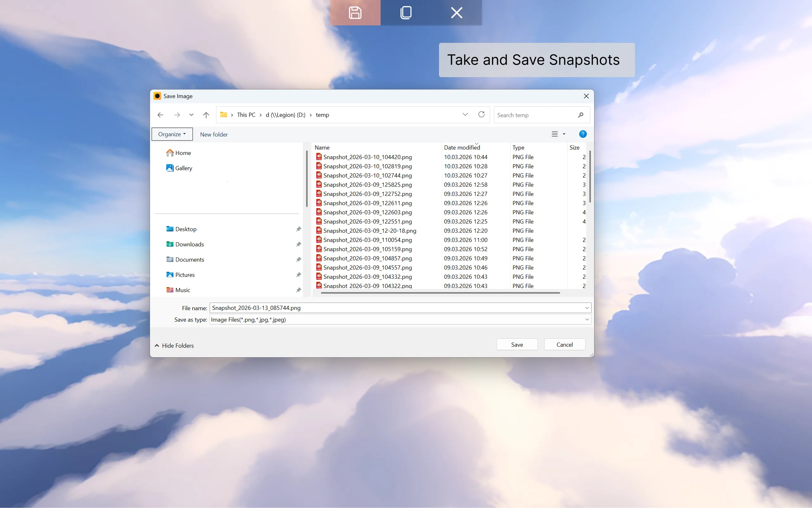Collapse navigation with Hide Folders
The width and height of the screenshot is (812, 508).
click(x=174, y=345)
